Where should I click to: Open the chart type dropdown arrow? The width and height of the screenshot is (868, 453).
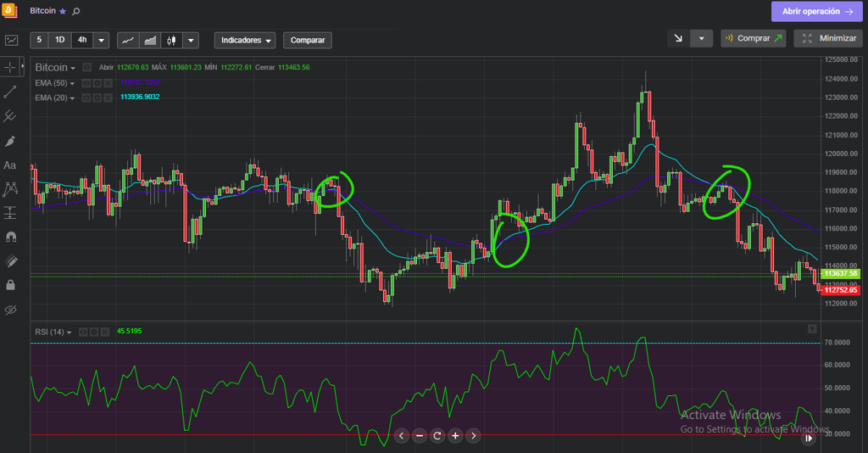tap(191, 40)
